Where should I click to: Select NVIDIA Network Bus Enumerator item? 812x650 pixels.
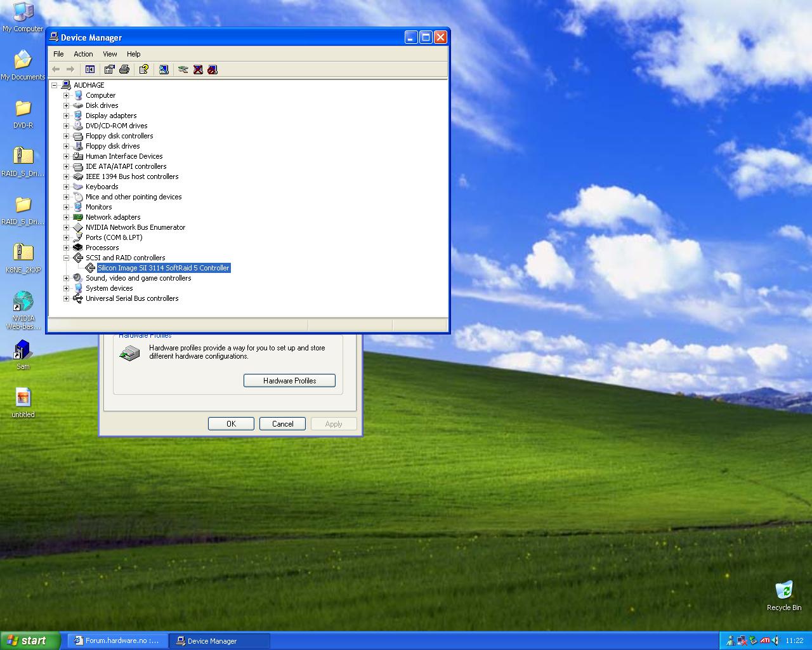click(x=135, y=227)
